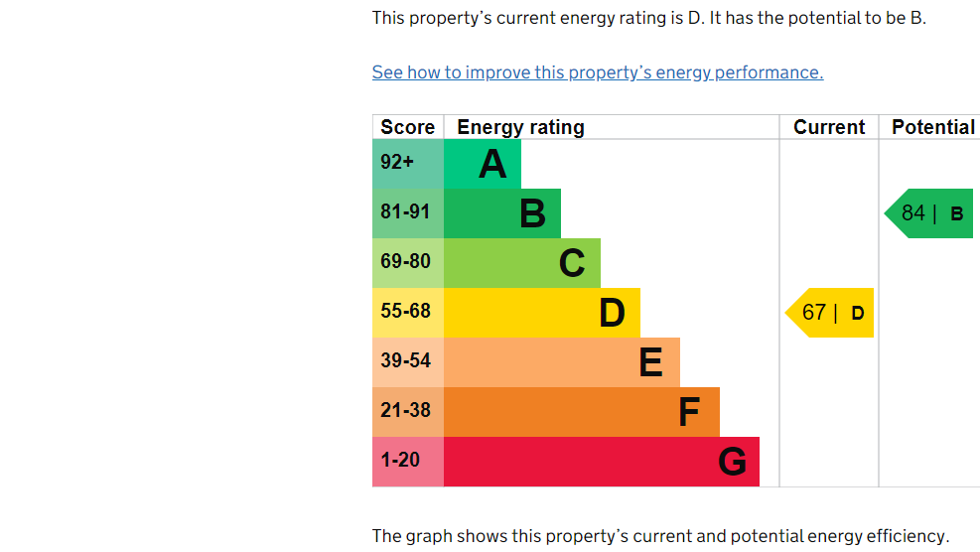Click the 55-68 score range cell

pos(408,313)
